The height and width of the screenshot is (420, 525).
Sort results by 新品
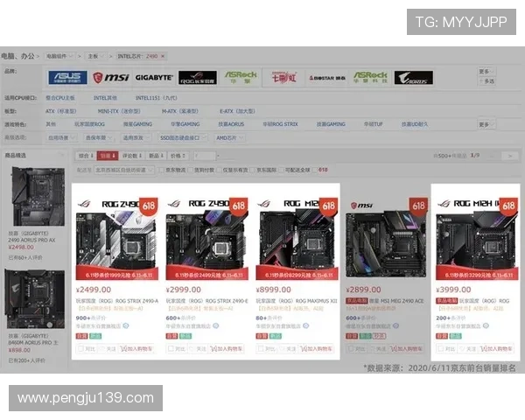(x=156, y=156)
